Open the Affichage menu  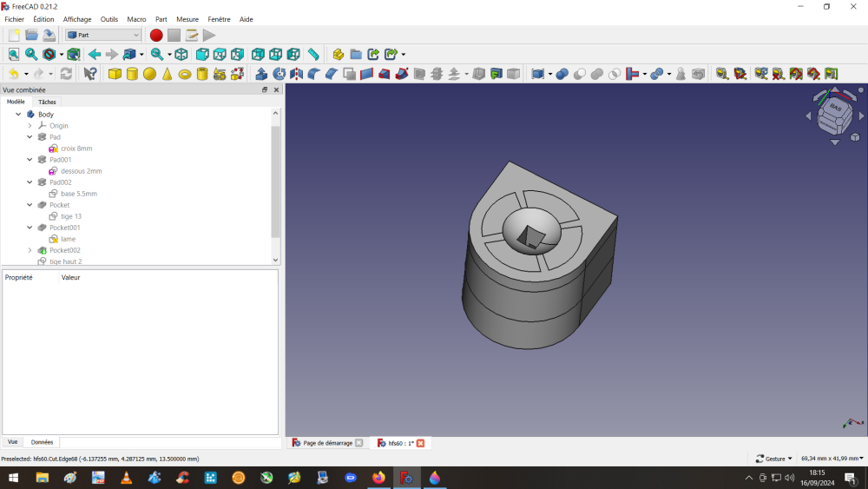[x=77, y=19]
